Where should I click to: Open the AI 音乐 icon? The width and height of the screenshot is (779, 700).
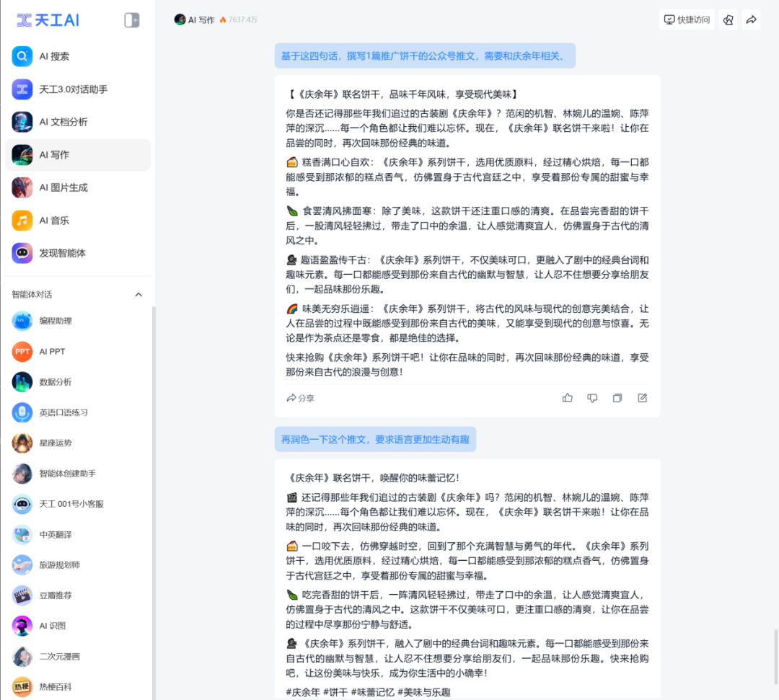pyautogui.click(x=22, y=221)
